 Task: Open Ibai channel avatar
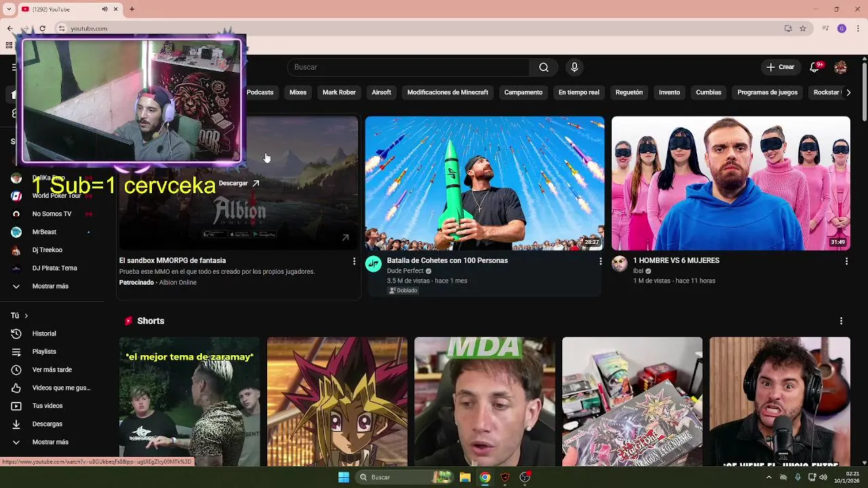point(620,264)
